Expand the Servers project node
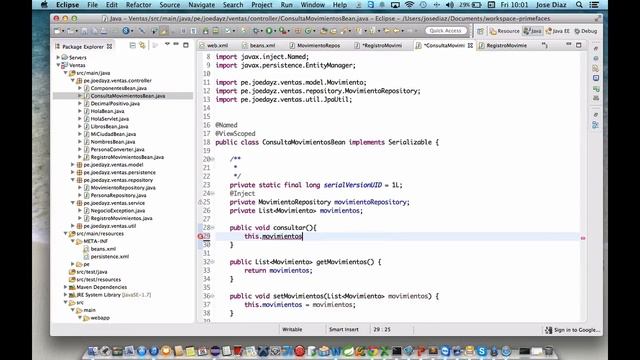 point(58,58)
